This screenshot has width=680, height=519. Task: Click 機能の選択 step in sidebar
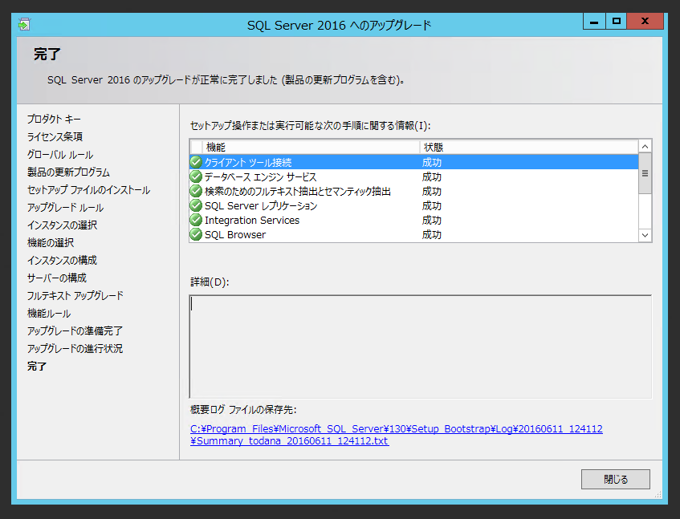[x=50, y=243]
